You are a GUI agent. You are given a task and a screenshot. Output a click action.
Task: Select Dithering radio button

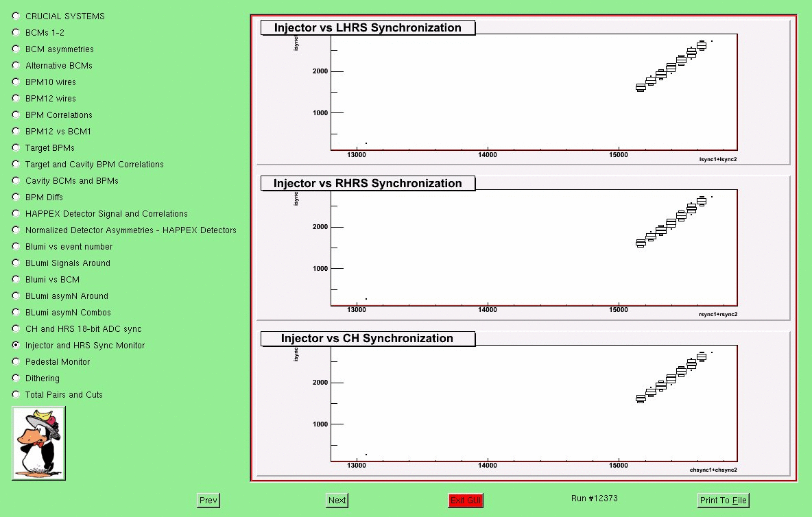pos(16,378)
